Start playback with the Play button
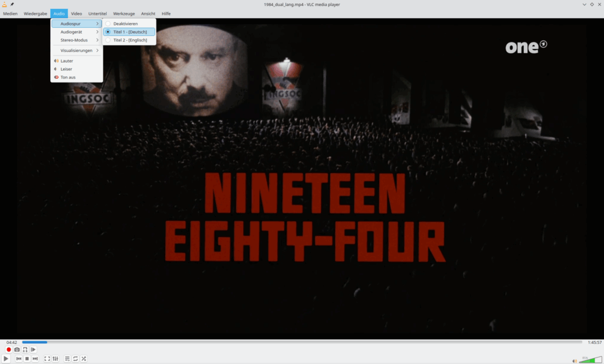Screen dimensions: 604x364 point(6,359)
